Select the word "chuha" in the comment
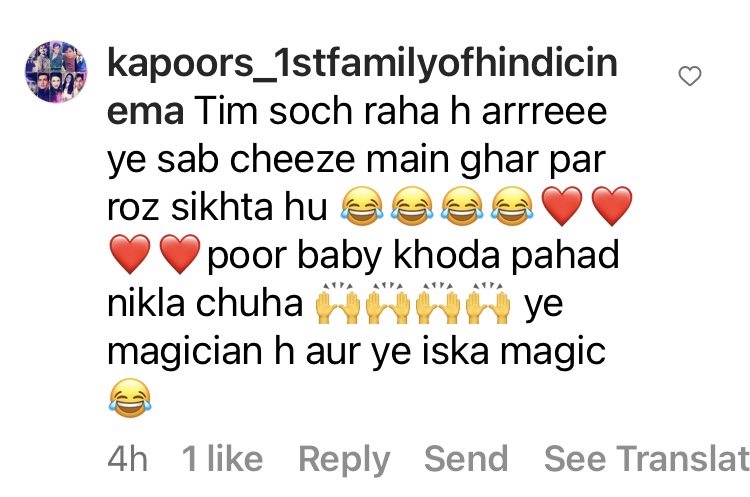Image resolution: width=750 pixels, height=497 pixels. 249,303
